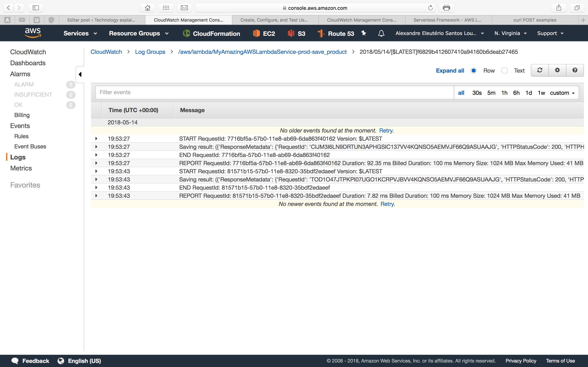Screen dimensions: 588x367
Task: Select the Row view radio button
Action: [473, 70]
